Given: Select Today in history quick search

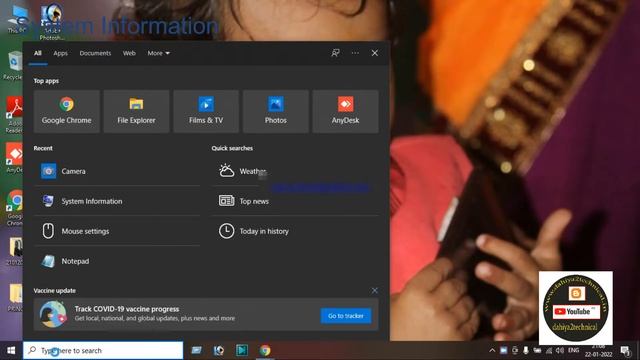Looking at the screenshot, I should tap(295, 231).
